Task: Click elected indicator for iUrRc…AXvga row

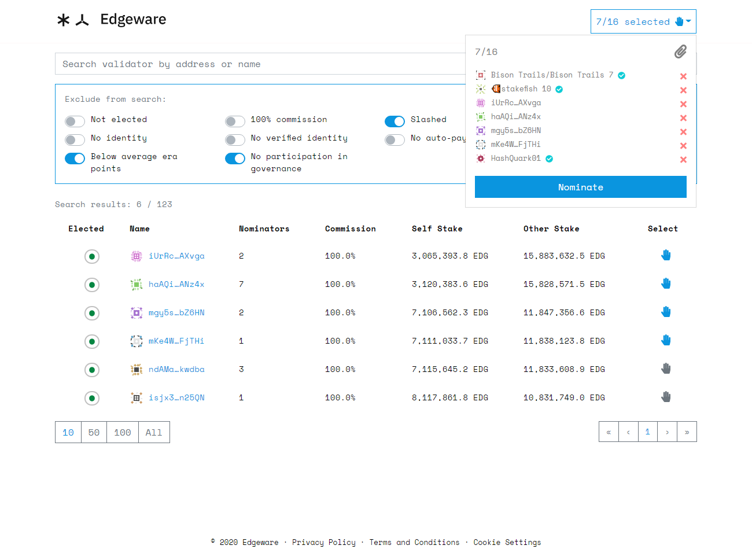Action: click(91, 256)
